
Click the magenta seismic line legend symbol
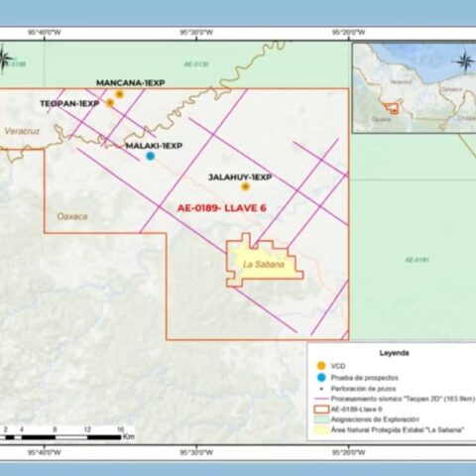(x=321, y=399)
